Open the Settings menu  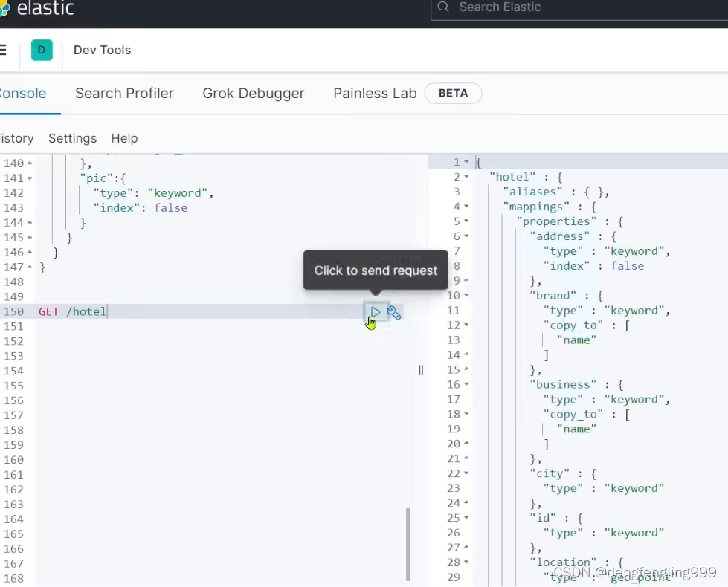tap(72, 138)
